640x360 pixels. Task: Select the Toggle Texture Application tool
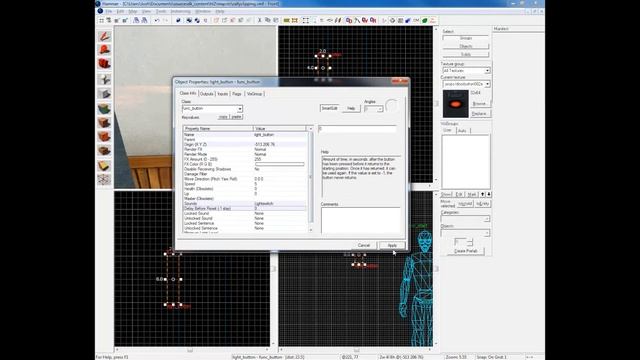pos(104,109)
